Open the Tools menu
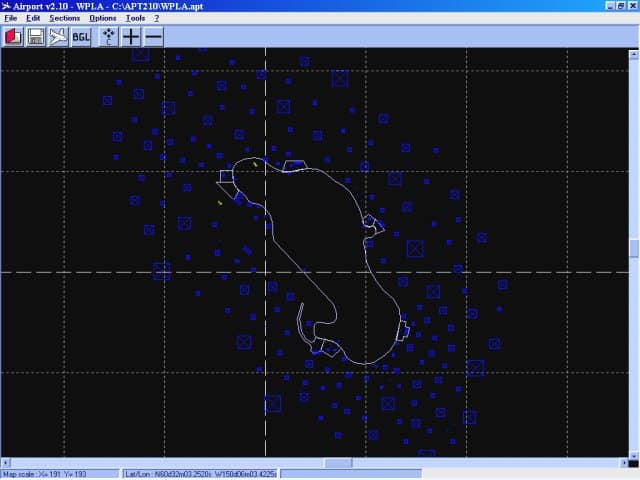640x480 pixels. 135,18
